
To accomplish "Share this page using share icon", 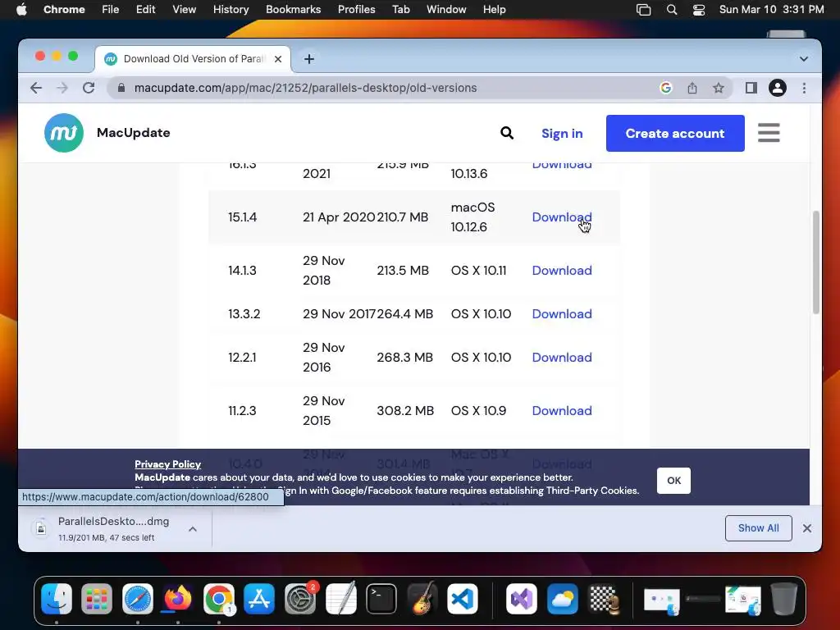I will (692, 88).
